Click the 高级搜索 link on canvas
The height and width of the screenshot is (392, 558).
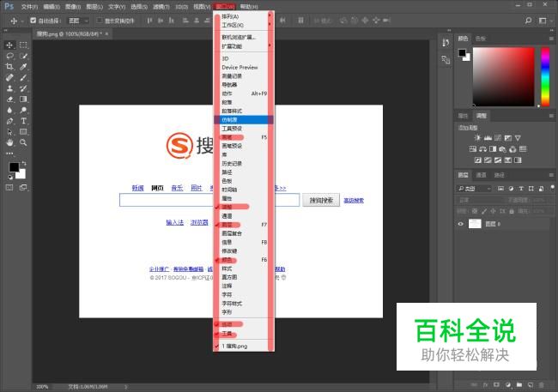pyautogui.click(x=354, y=201)
